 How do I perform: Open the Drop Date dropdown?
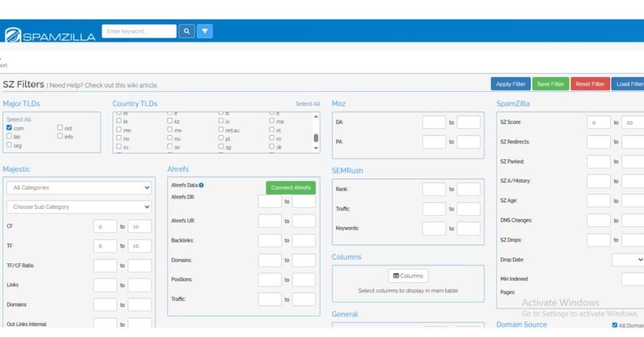(628, 260)
